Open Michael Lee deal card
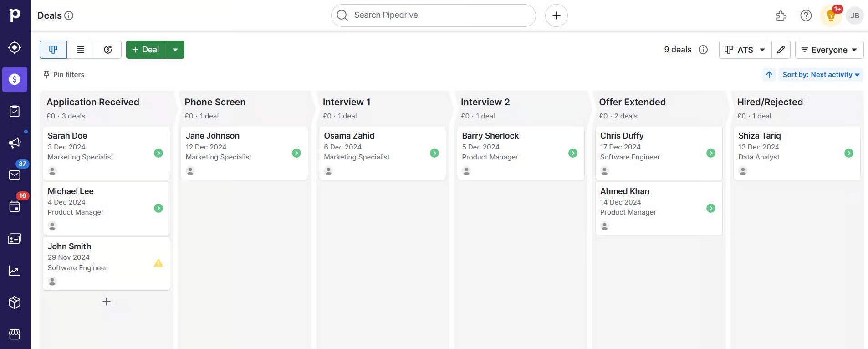This screenshot has width=868, height=349. [x=106, y=208]
